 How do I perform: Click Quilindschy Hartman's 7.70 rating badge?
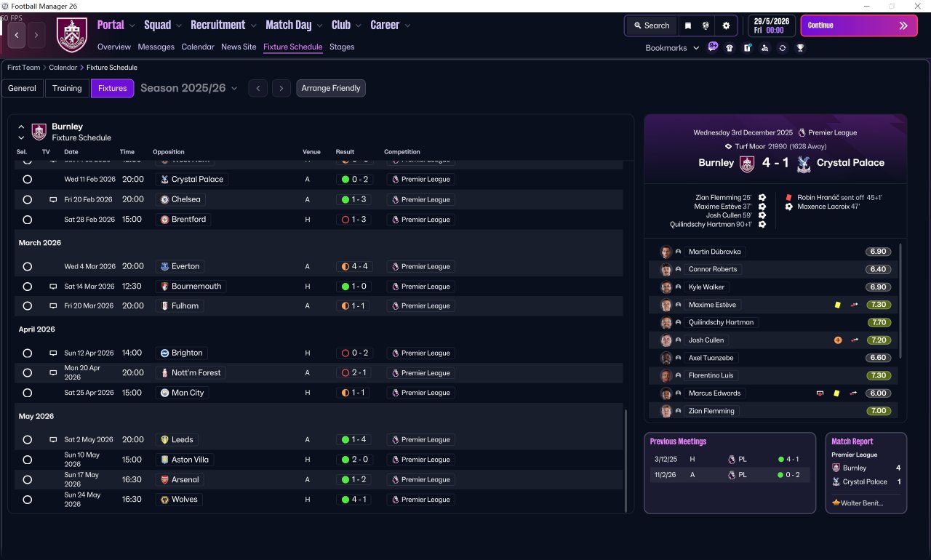coord(879,322)
